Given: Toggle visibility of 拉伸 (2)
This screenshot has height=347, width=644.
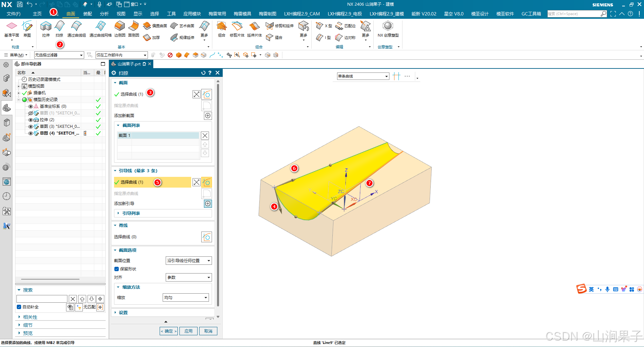Looking at the screenshot, I should click(x=31, y=120).
